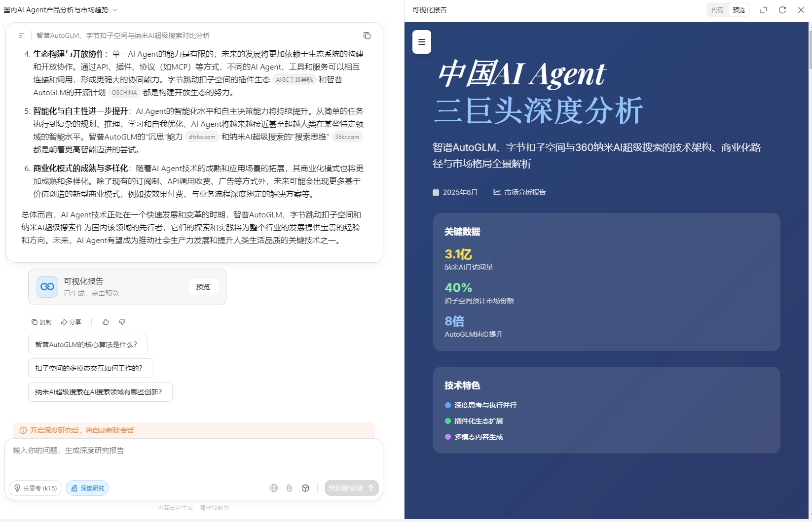Image resolution: width=812 pixels, height=522 pixels.
Task: Select suggestion about 纳米AI超级搜索 innovations
Action: [x=100, y=392]
